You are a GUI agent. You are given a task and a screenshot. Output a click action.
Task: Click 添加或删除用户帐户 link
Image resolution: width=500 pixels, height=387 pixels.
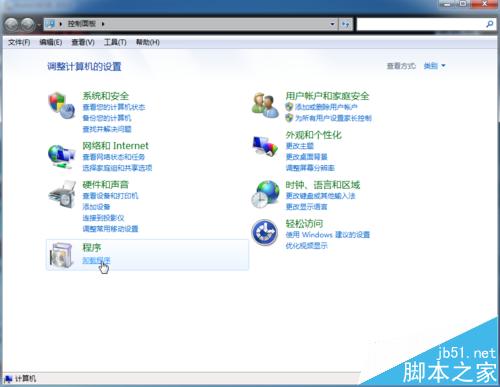point(326,107)
